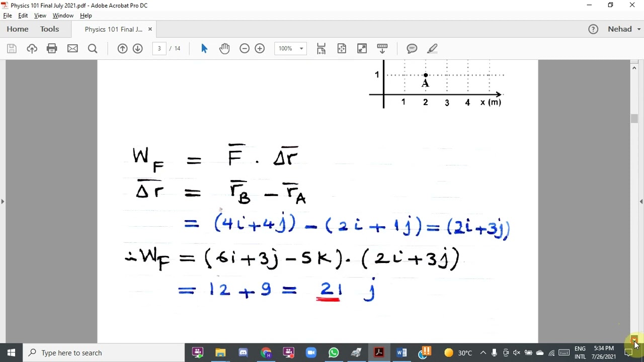
Task: Expand the left navigation pane arrow
Action: pos(3,201)
